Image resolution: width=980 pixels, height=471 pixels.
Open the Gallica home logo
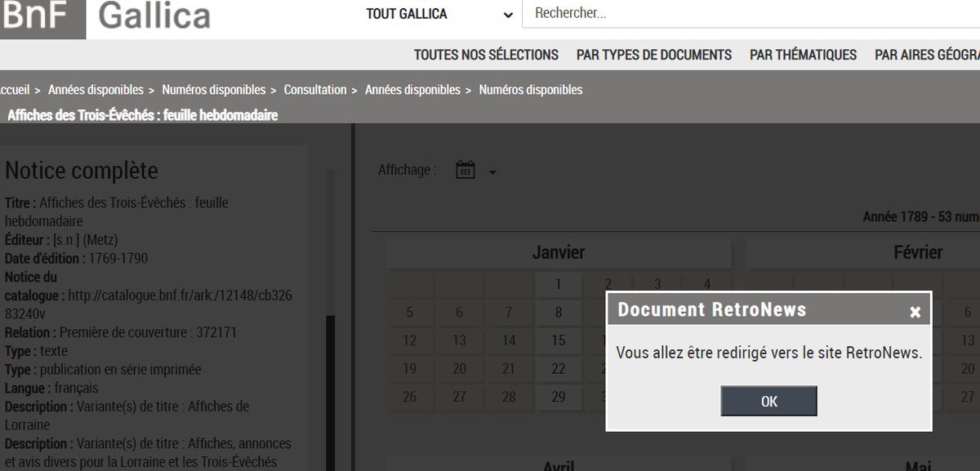(154, 16)
